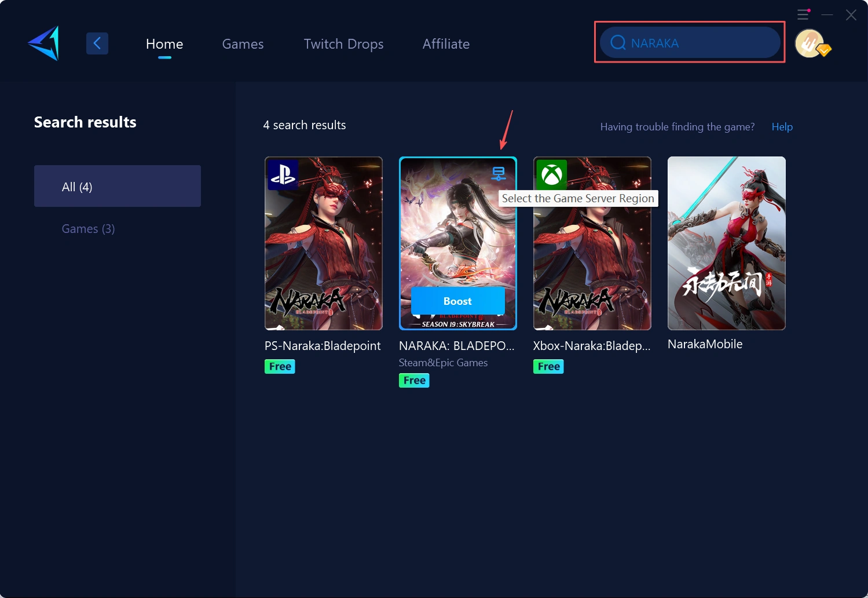Open the Affiliate tab
This screenshot has width=868, height=598.
[446, 43]
